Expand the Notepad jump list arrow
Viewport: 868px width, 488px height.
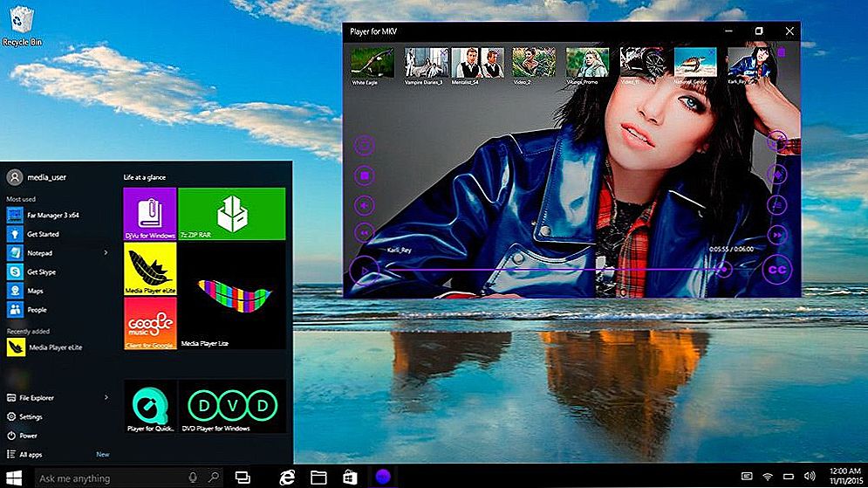point(106,252)
